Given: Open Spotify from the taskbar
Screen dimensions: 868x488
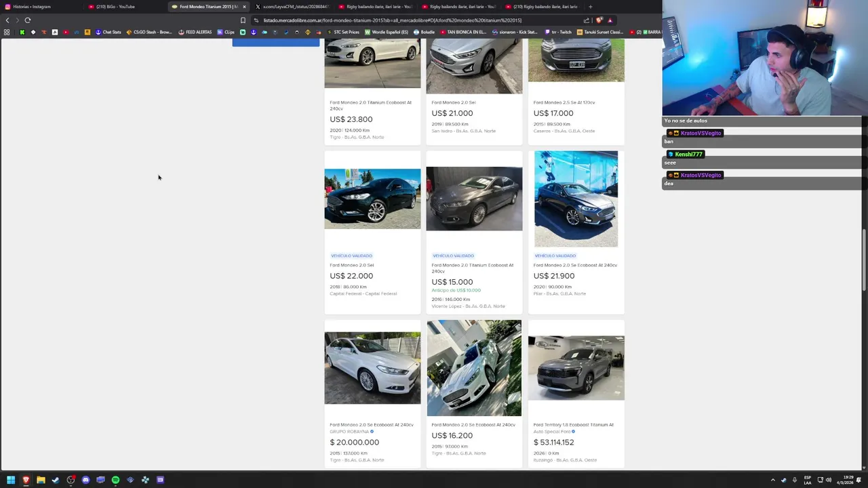Looking at the screenshot, I should tap(115, 480).
